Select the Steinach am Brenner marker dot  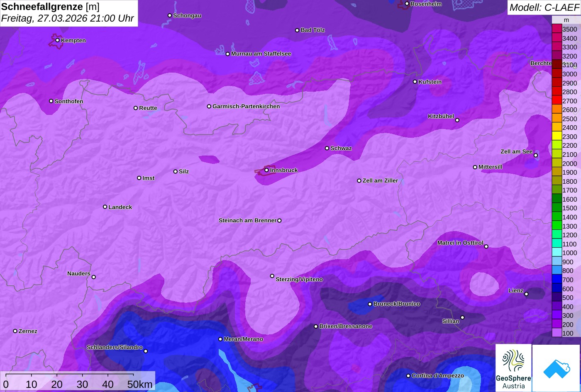click(x=279, y=221)
